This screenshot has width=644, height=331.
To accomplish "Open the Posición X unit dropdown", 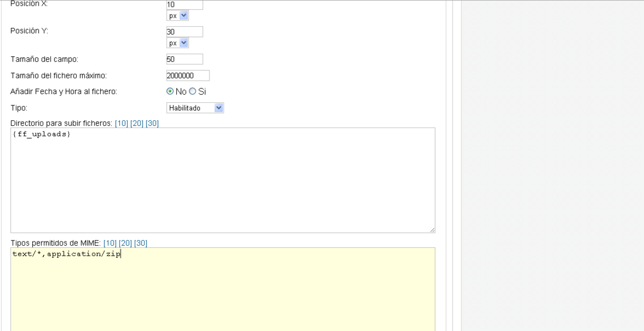I will (x=178, y=16).
